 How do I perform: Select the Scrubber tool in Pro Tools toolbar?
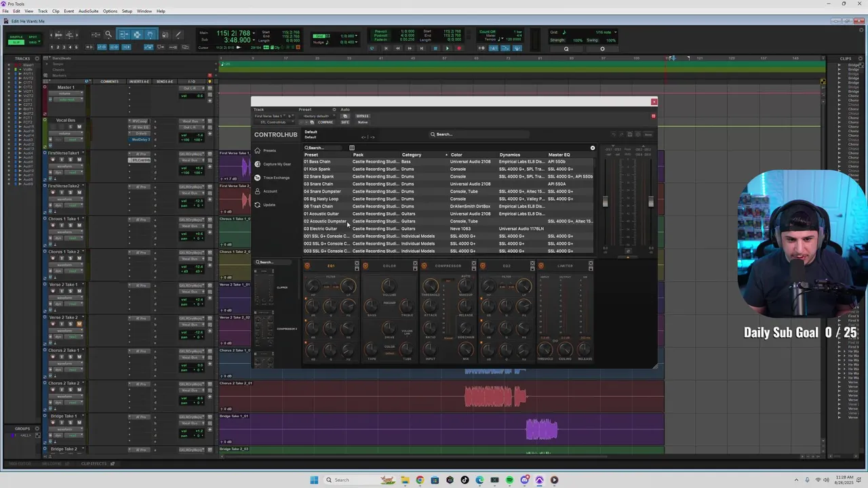point(165,35)
